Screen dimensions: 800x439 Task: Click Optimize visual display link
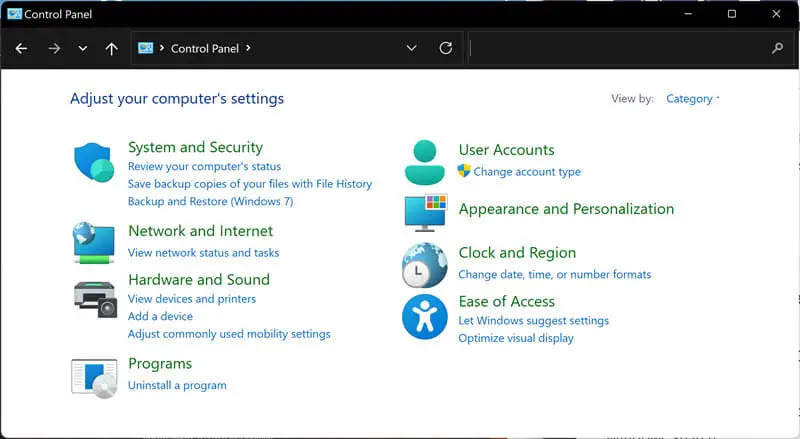click(x=516, y=338)
